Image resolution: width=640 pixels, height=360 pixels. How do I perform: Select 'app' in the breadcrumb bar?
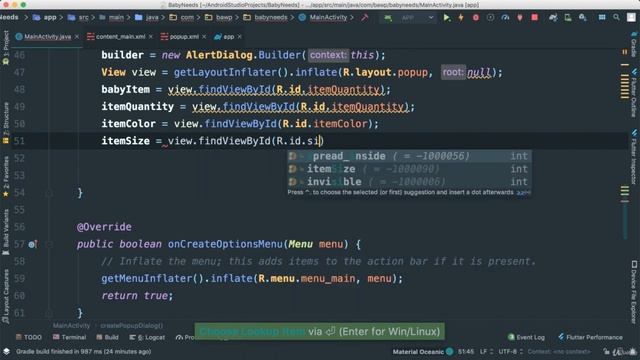[45, 18]
